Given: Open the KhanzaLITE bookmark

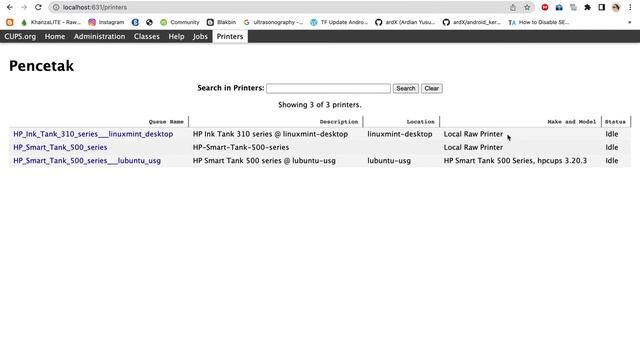Looking at the screenshot, I should click(x=51, y=22).
